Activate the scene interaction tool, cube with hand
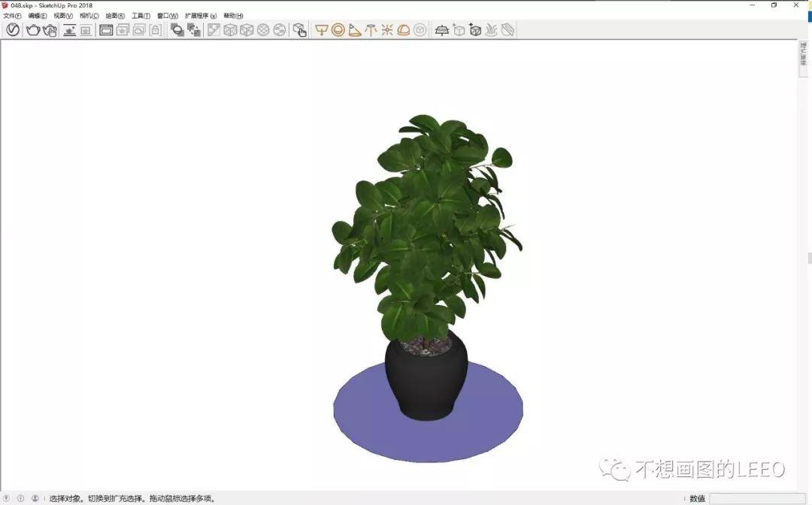Image resolution: width=812 pixels, height=505 pixels. tap(300, 30)
